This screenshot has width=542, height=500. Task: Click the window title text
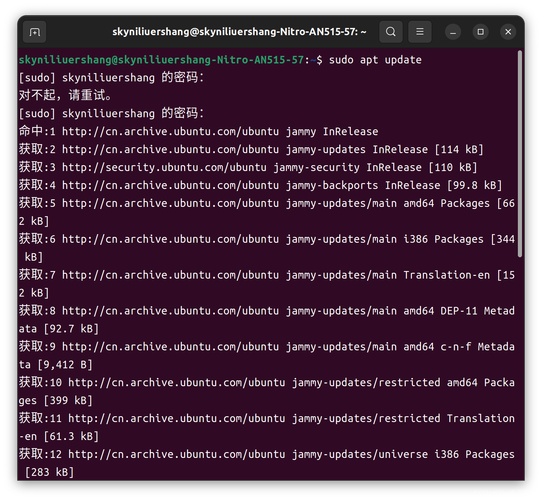239,32
